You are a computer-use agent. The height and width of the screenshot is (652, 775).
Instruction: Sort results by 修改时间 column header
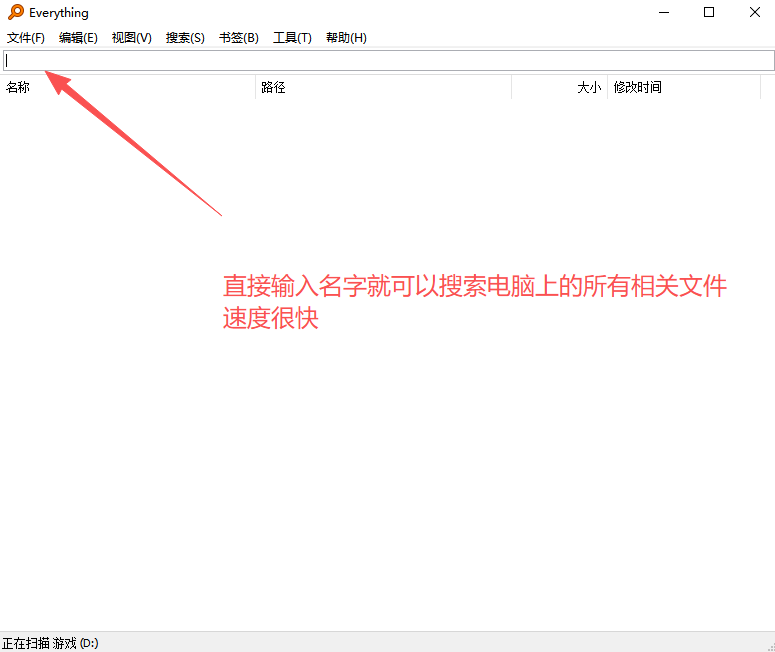pos(683,88)
